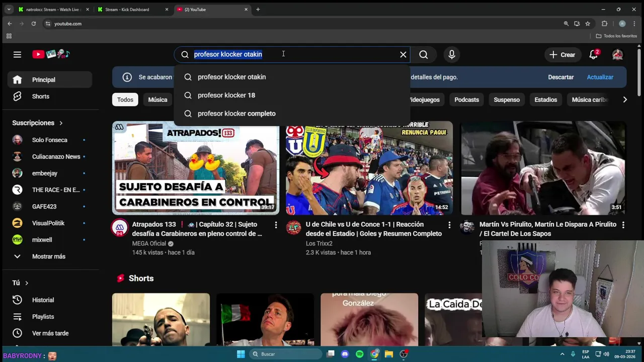Expand subscriptions with Mostrar más
Screen dimensions: 644x362
(x=50, y=256)
